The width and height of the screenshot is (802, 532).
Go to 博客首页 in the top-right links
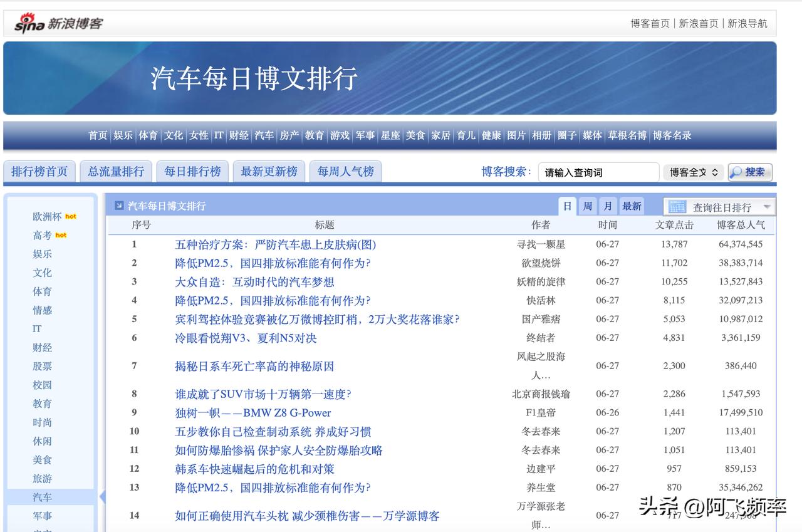coord(650,23)
